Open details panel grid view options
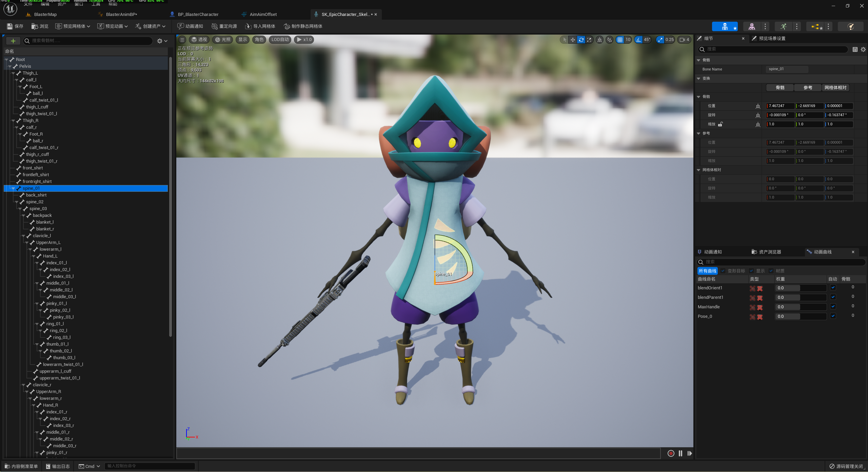This screenshot has width=868, height=472. tap(855, 49)
